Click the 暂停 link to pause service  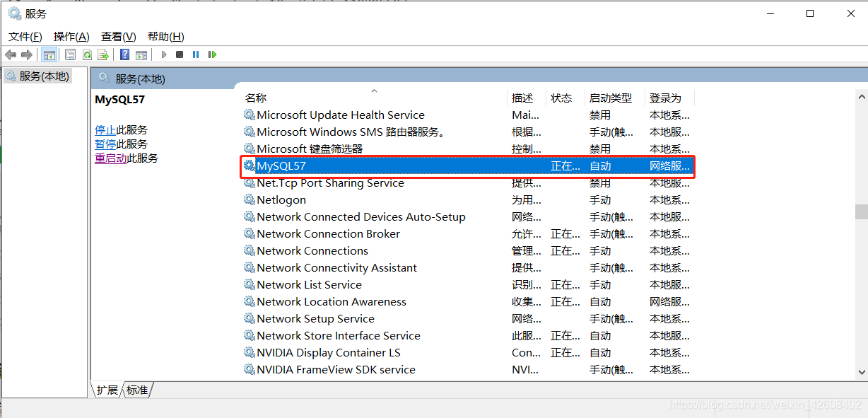(105, 144)
